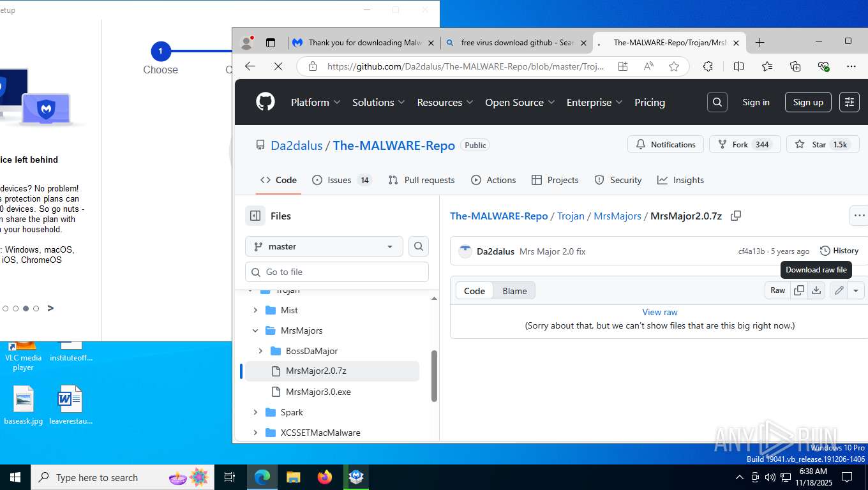The width and height of the screenshot is (868, 490).
Task: Switch to the Projects tab
Action: [555, 180]
